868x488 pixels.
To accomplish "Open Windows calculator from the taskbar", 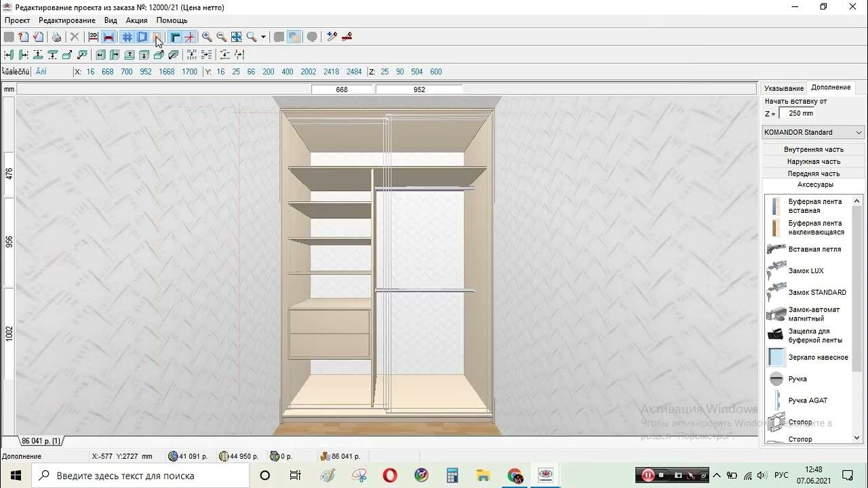I will pyautogui.click(x=452, y=475).
